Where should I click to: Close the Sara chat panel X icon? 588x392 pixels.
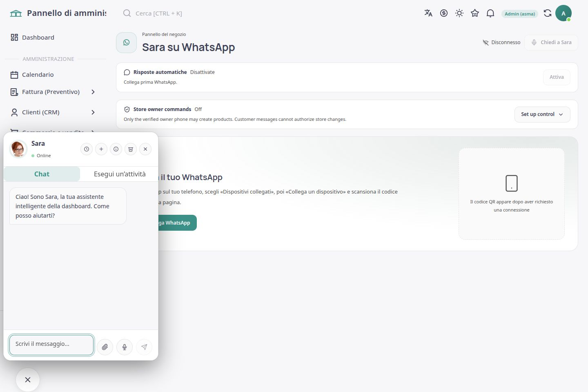[145, 149]
